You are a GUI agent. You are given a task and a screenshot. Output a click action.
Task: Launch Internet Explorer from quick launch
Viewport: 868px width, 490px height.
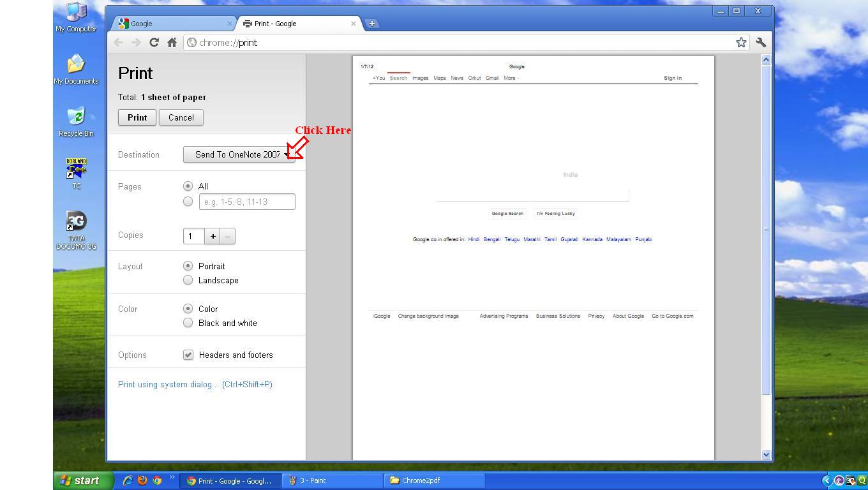click(128, 480)
